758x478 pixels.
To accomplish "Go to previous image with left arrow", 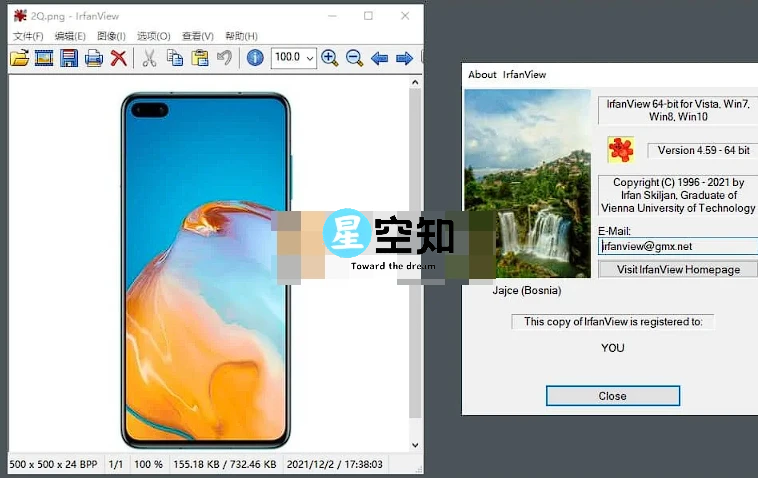I will point(379,58).
